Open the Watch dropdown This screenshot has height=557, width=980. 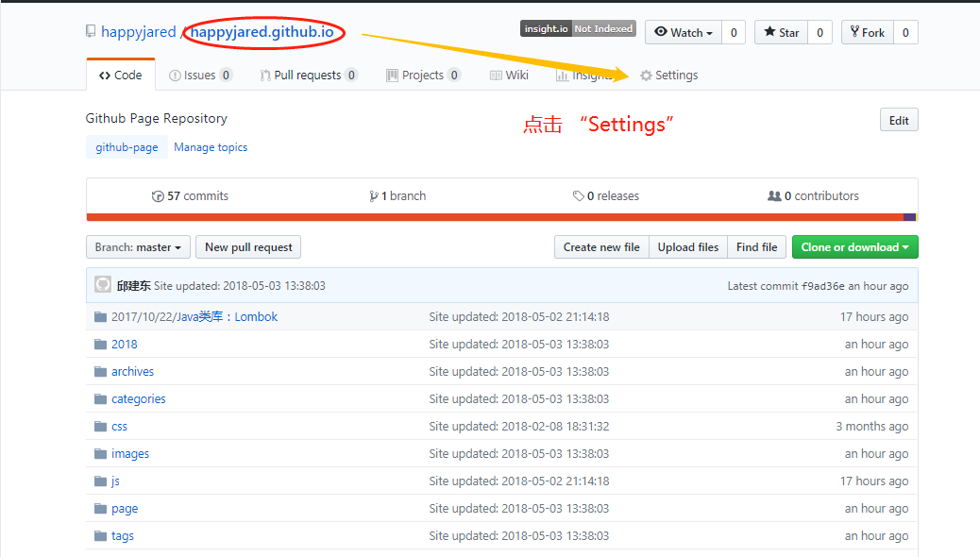coord(684,32)
